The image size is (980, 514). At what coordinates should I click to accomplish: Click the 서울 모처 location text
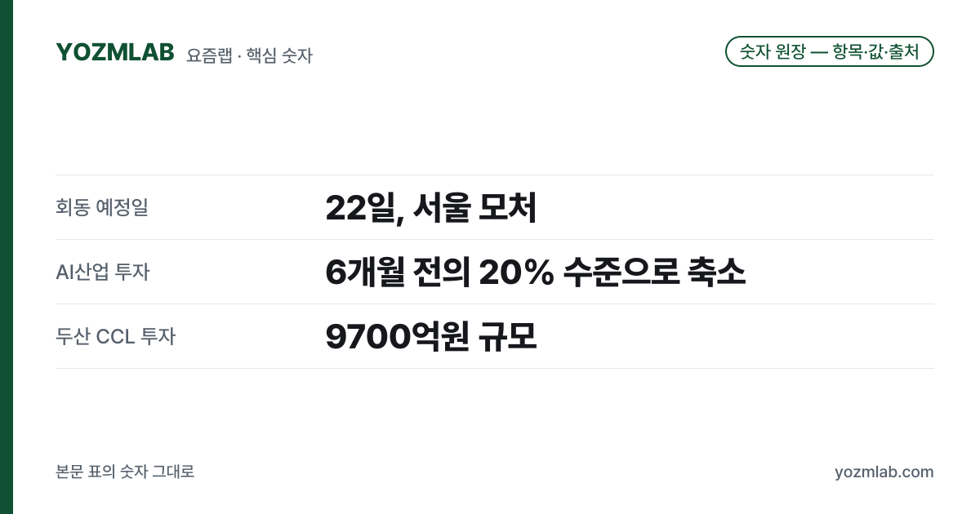474,209
